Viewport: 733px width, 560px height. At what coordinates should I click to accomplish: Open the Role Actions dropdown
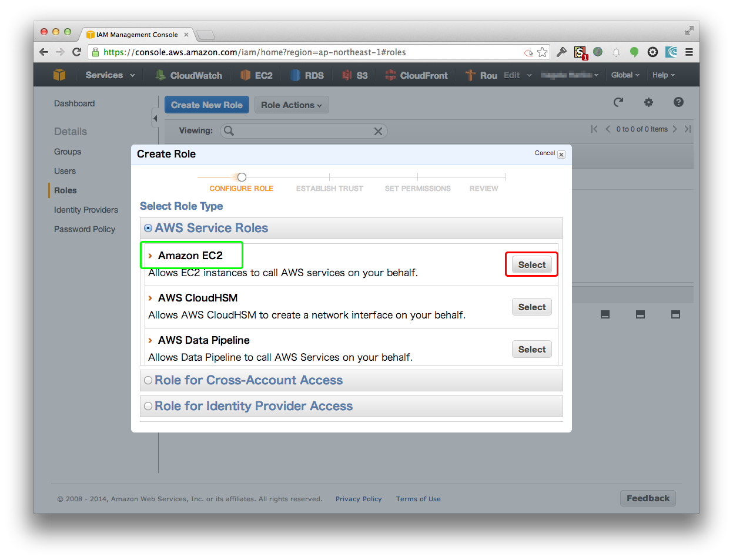pos(292,105)
